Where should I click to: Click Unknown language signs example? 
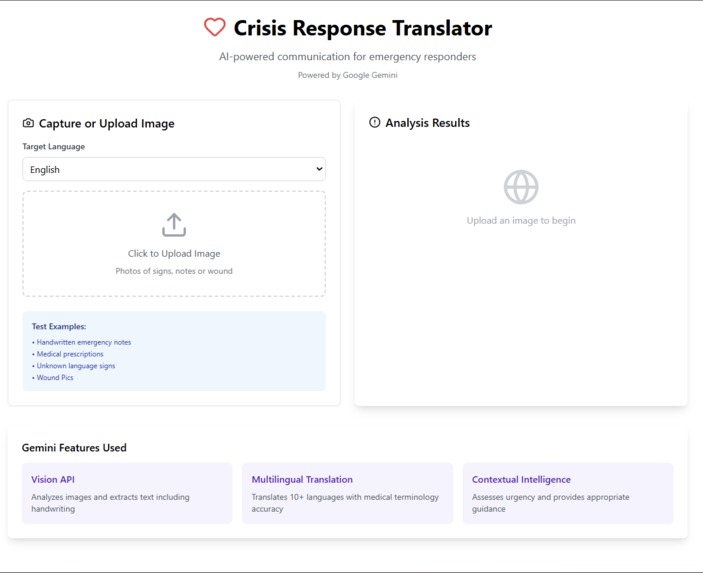[75, 366]
